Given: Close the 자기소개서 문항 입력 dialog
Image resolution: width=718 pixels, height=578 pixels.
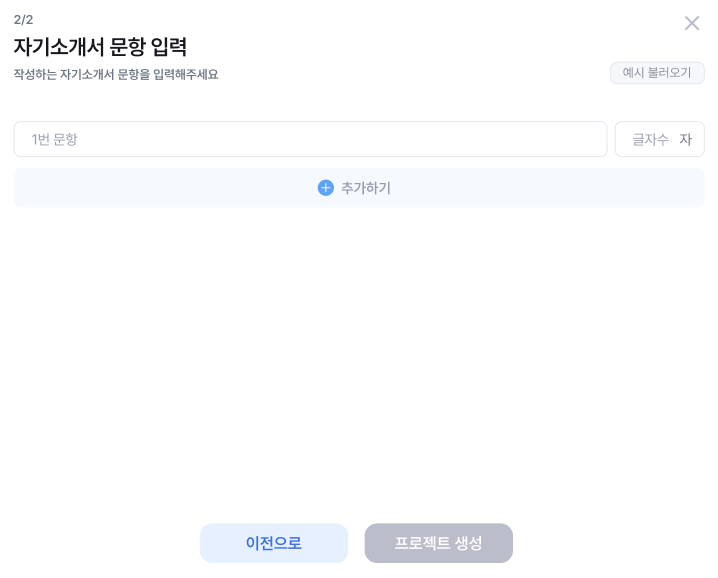Looking at the screenshot, I should pos(691,23).
